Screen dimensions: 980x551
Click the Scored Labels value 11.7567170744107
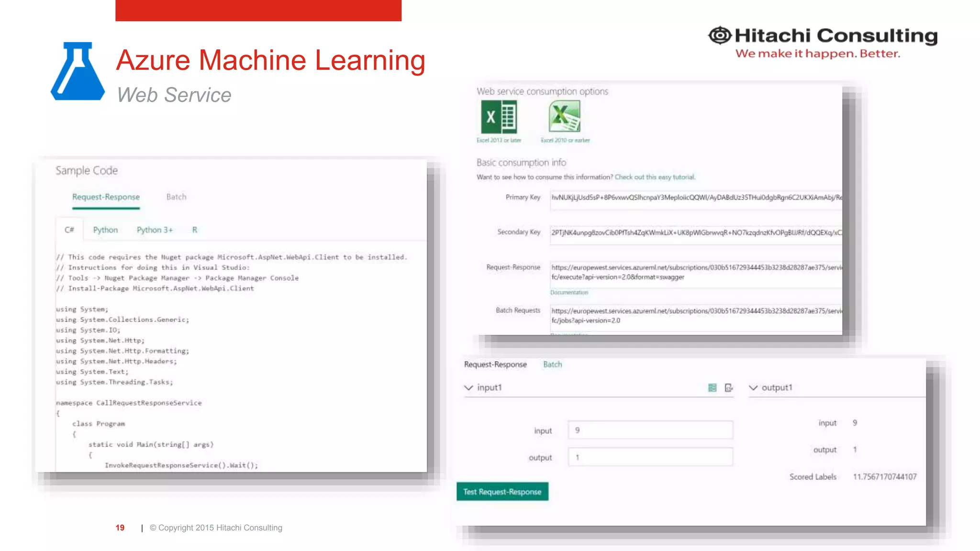click(885, 477)
